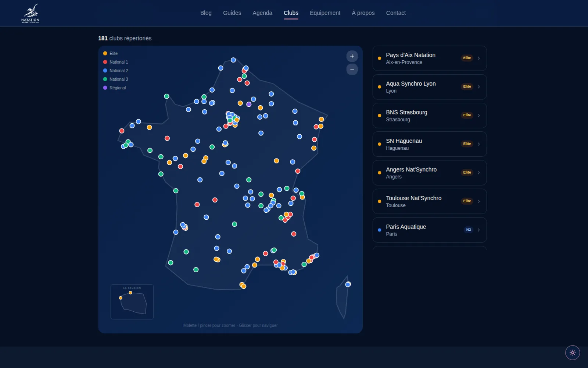Click chevron on Pays d'Aix Natation row
This screenshot has width=588, height=368.
(478, 58)
